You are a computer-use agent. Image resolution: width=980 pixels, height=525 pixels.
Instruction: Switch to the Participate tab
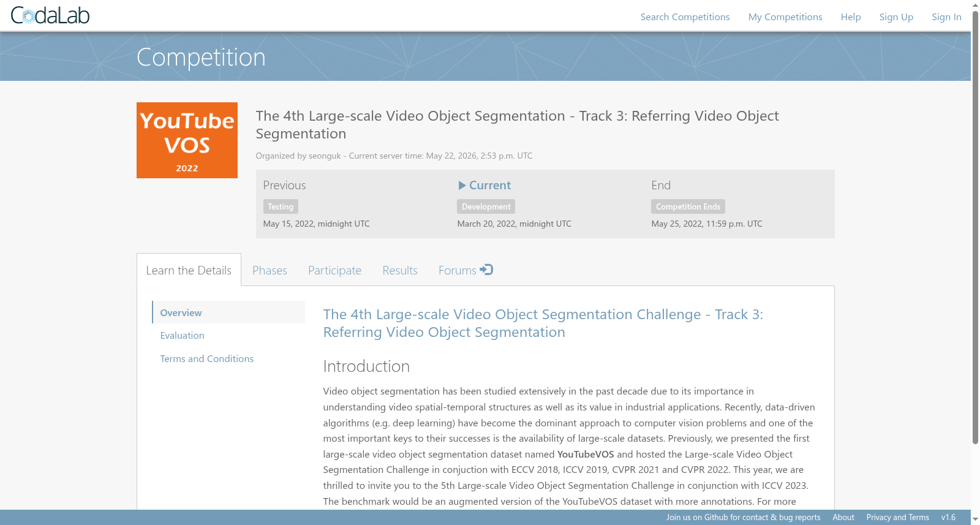pos(334,270)
